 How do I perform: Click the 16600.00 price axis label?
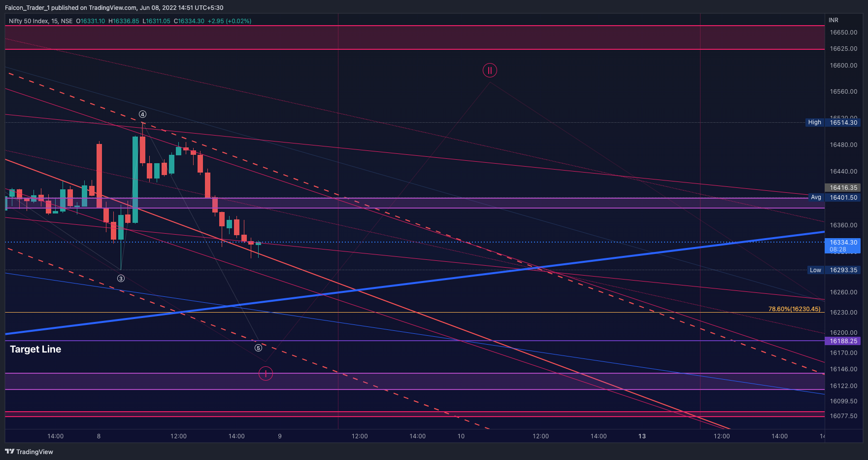843,66
